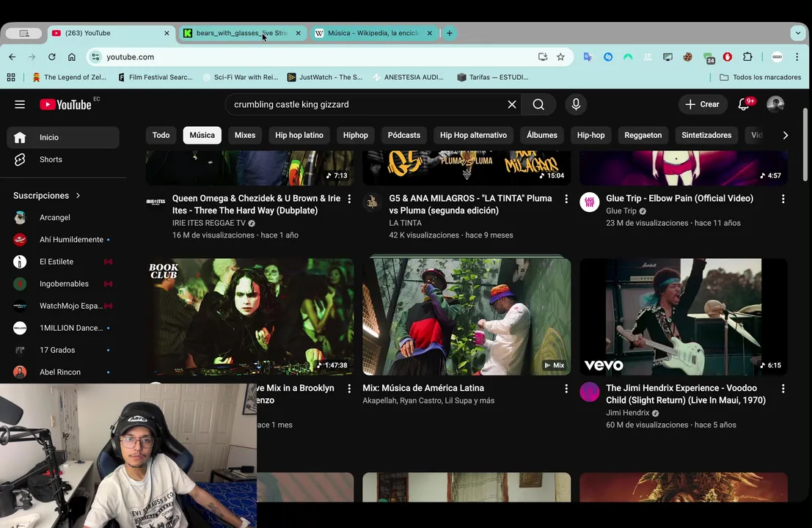The width and height of the screenshot is (812, 528).
Task: Open the account avatar menu
Action: coord(775,105)
